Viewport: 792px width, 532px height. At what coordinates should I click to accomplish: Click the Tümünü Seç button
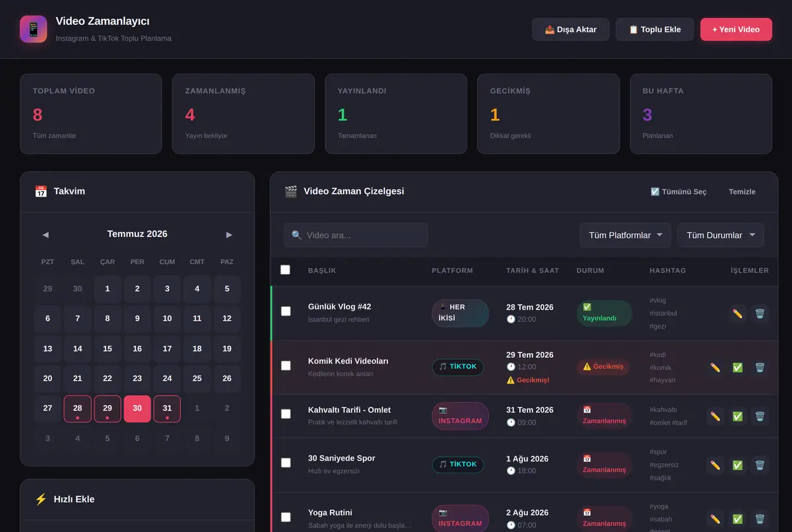pos(678,191)
